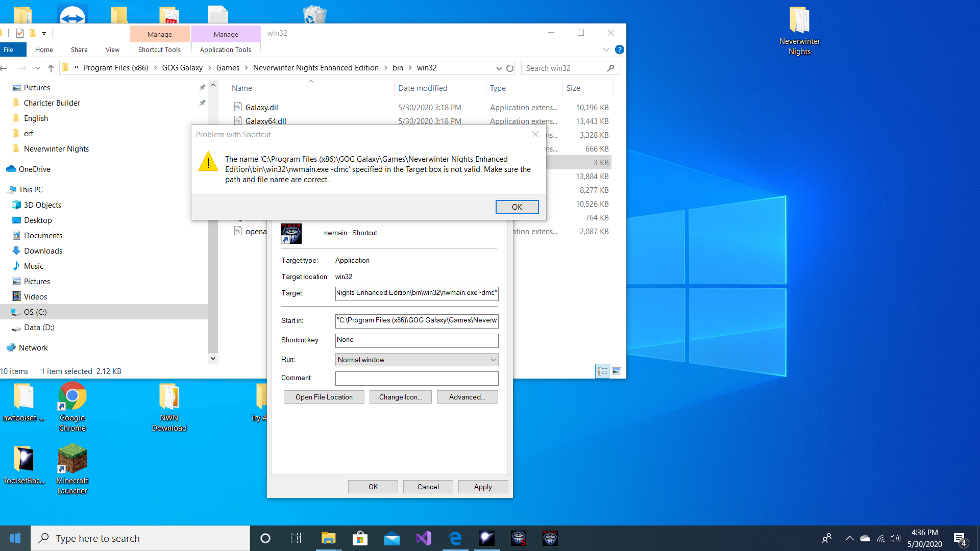The height and width of the screenshot is (551, 980).
Task: Select OneDrive in navigation pane
Action: (x=35, y=169)
